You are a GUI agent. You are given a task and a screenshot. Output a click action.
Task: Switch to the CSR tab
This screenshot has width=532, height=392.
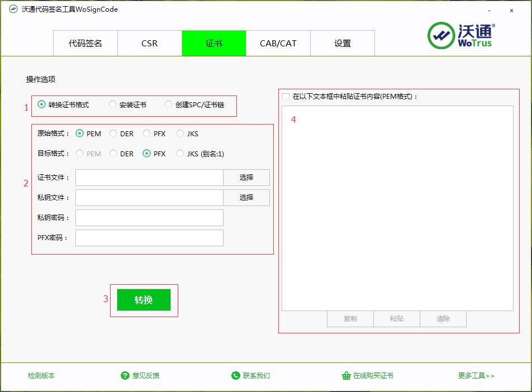pos(149,44)
